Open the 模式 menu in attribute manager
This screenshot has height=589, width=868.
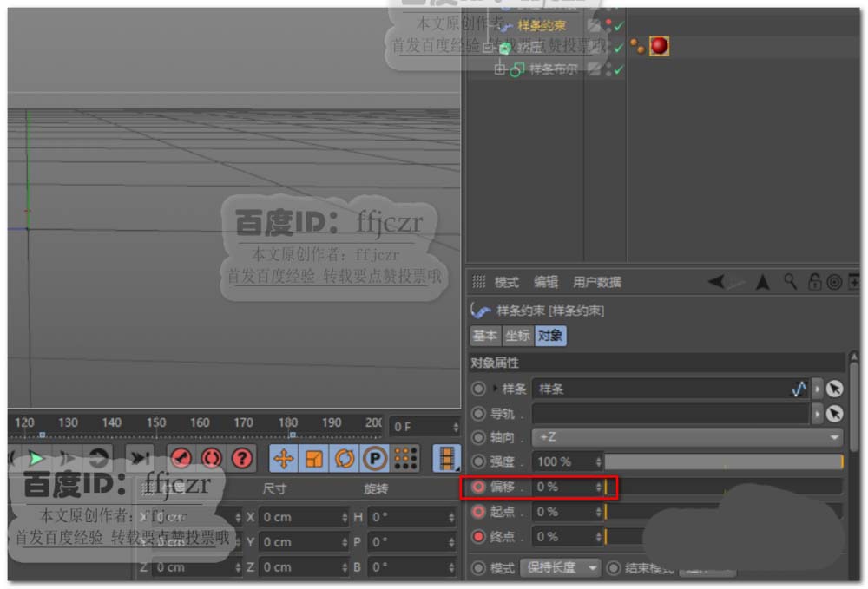[507, 282]
